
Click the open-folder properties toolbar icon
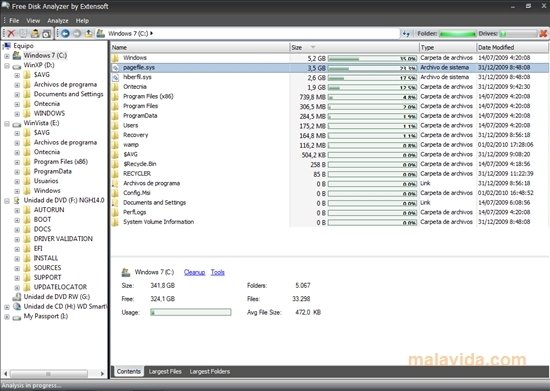[35, 34]
